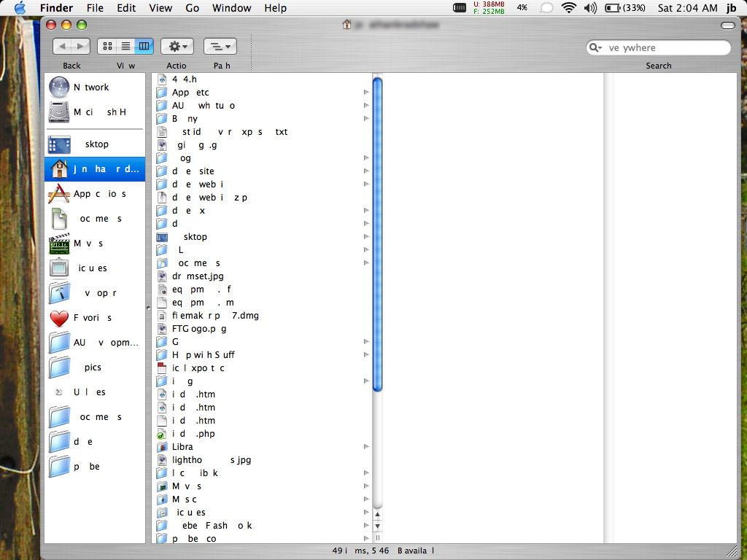Screen dimensions: 747x560
Task: Open the sidebar folder starting with 'AU'
Action: tap(94, 343)
